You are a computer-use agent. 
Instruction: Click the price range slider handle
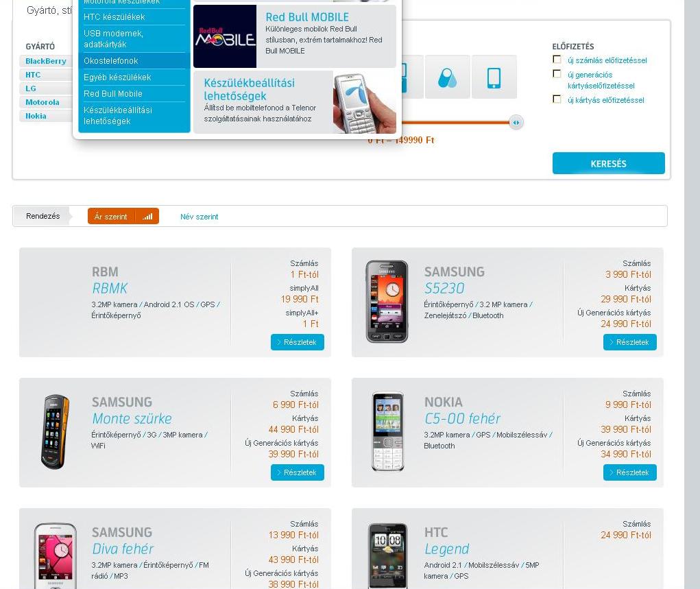tap(516, 122)
